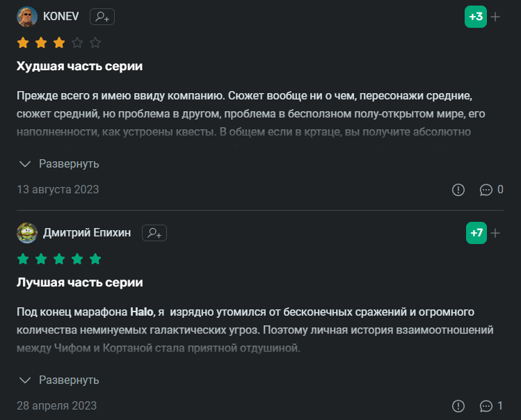Open Дмитрий Епихин's profile avatar
Viewport: 521px width, 420px height.
27,233
